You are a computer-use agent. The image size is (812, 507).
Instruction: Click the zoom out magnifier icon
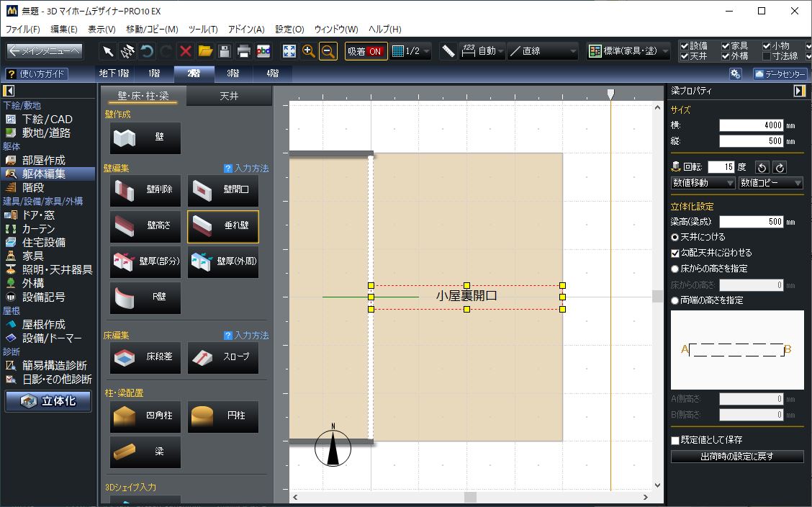328,51
